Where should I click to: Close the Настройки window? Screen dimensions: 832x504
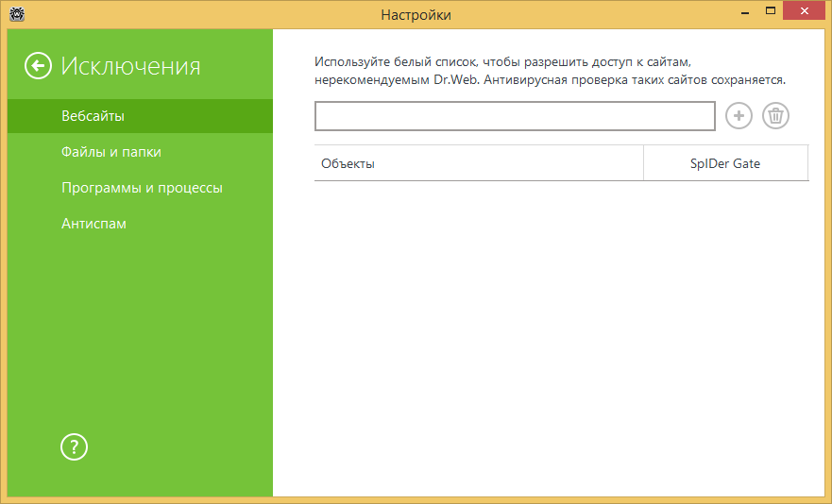[x=805, y=11]
